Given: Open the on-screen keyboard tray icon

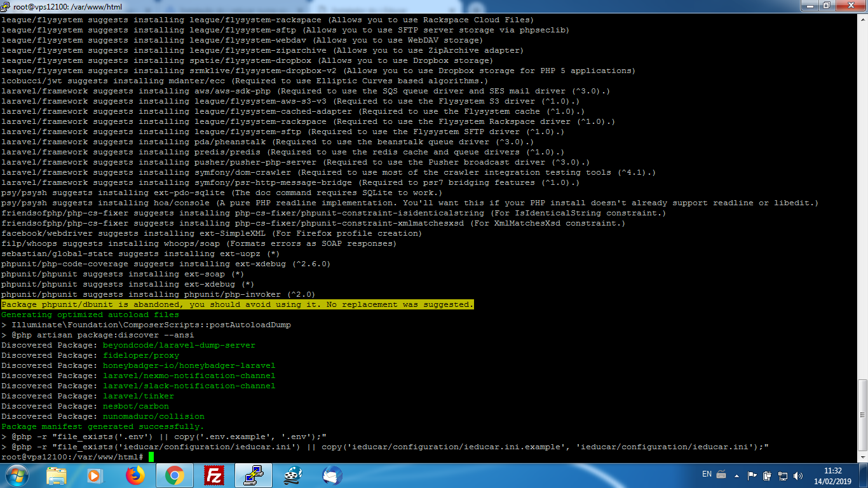Looking at the screenshot, I should [721, 475].
